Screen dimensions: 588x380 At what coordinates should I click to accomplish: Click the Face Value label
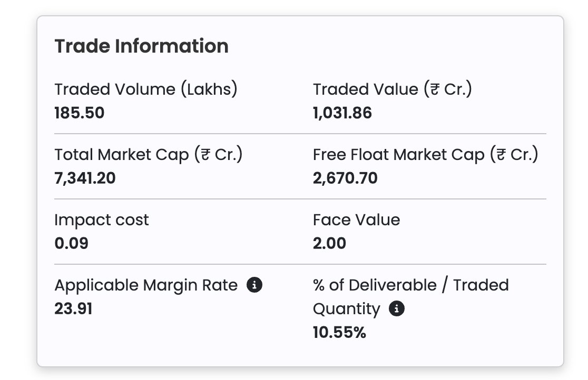coord(357,219)
